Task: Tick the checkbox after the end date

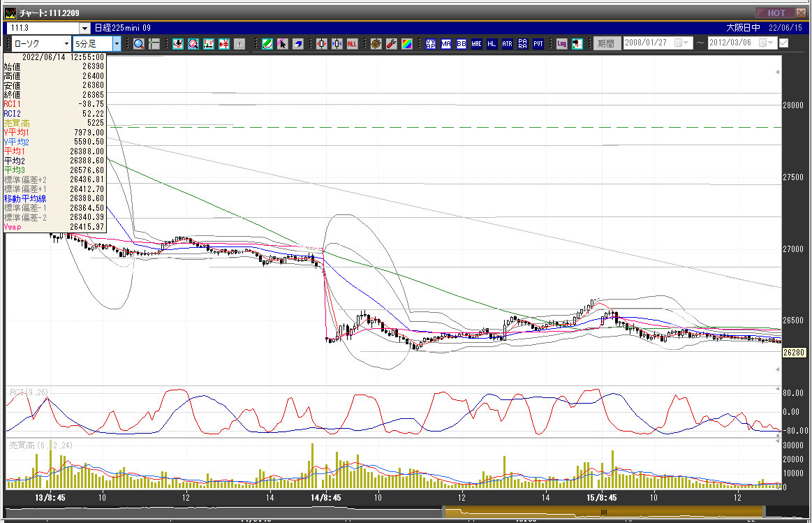Action: tap(784, 43)
